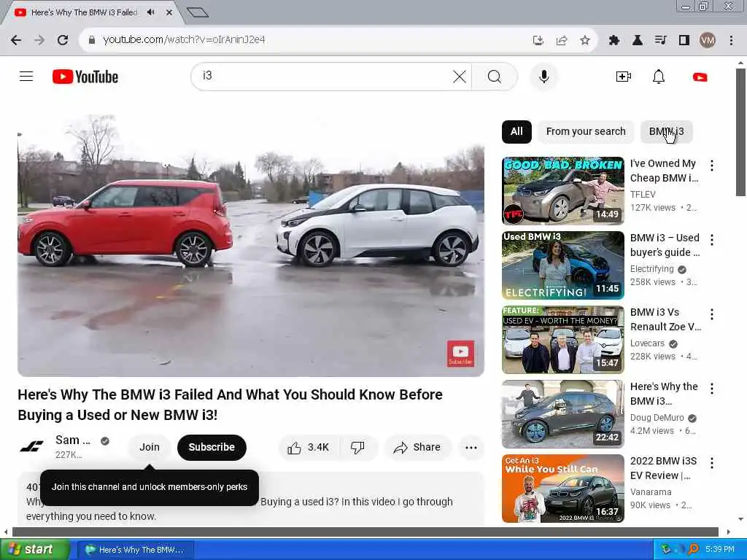
Task: Open the notifications bell
Action: tap(659, 77)
